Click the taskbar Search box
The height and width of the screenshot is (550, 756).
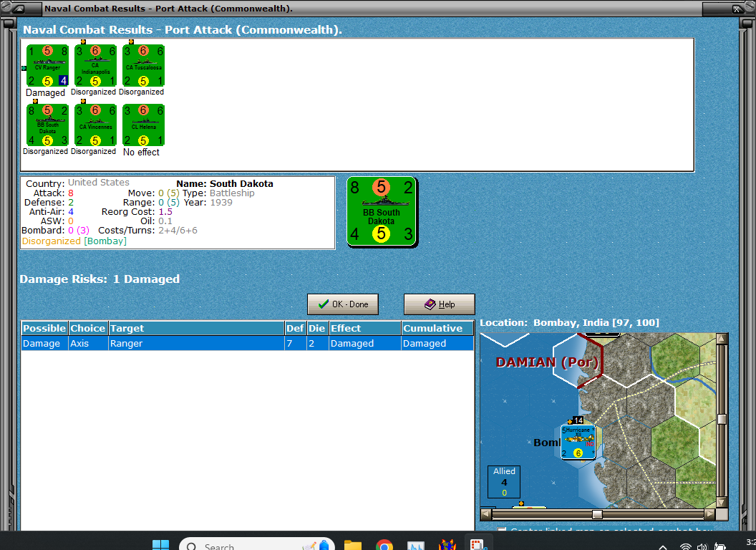257,545
